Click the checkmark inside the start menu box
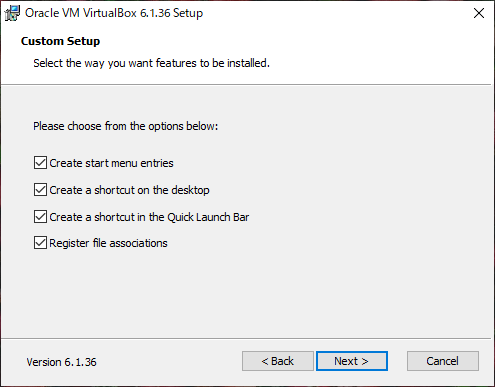495x387 pixels. pyautogui.click(x=40, y=163)
